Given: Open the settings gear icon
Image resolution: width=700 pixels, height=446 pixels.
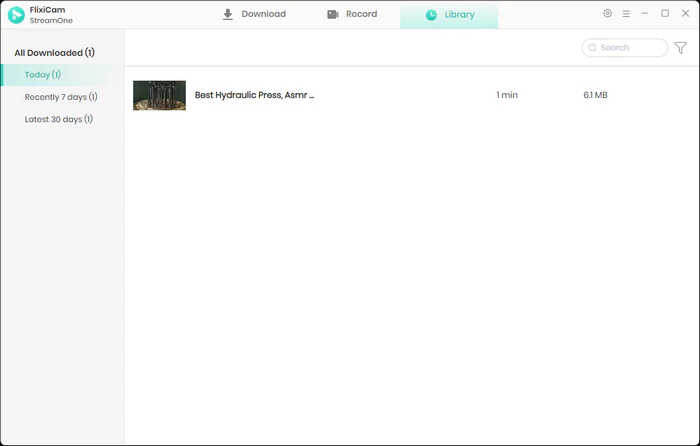Looking at the screenshot, I should pos(607,14).
